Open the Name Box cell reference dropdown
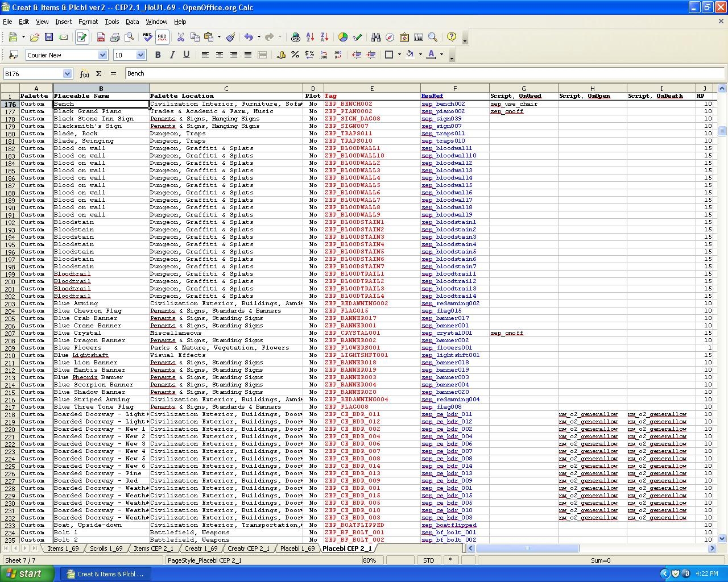Screen dimensions: 728x582 tap(67, 74)
